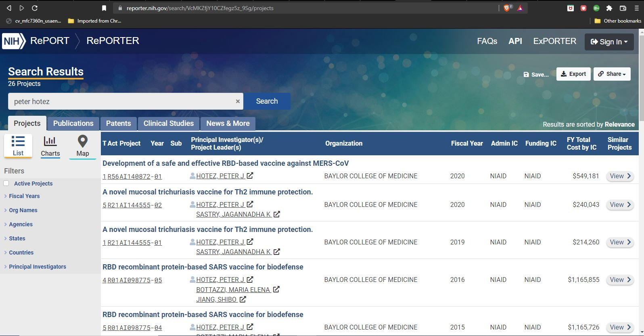The height and width of the screenshot is (336, 644).
Task: Switch to Charts view icon
Action: (x=50, y=146)
